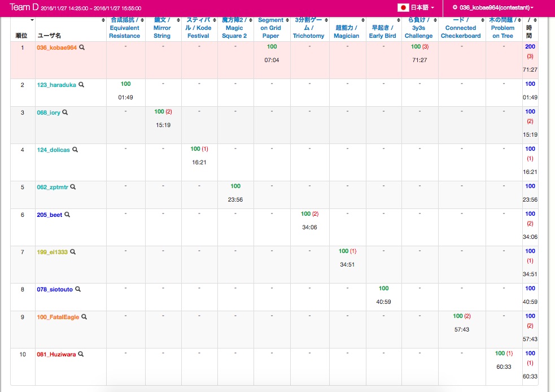Click magnifier beside 123_haraduka
Image resolution: width=555 pixels, height=392 pixels.
[81, 85]
